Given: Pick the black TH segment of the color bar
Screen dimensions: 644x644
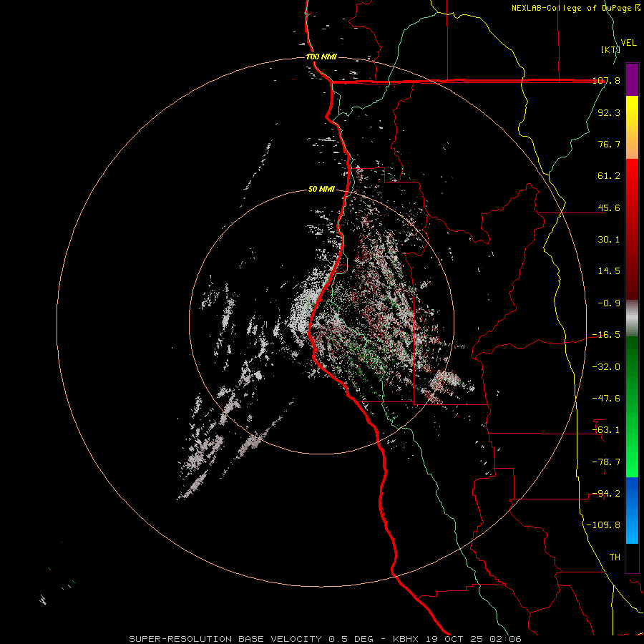Looking at the screenshot, I should coord(632,558).
